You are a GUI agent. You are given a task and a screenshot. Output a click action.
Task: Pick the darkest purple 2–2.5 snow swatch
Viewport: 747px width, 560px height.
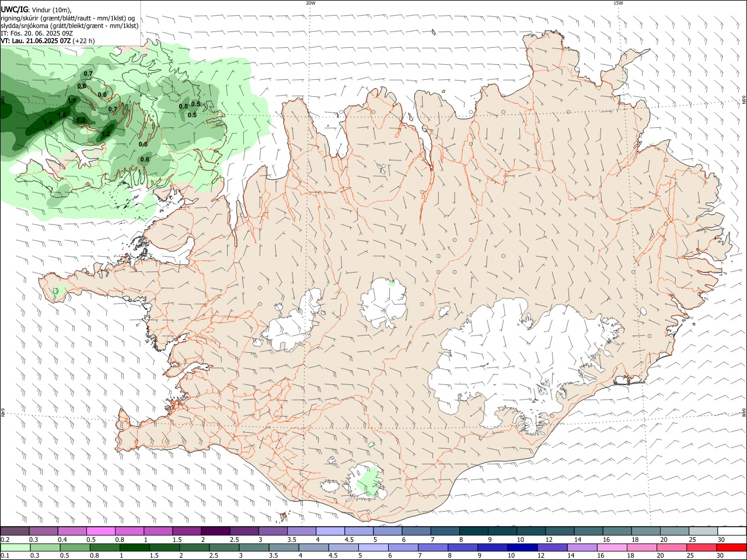click(215, 531)
